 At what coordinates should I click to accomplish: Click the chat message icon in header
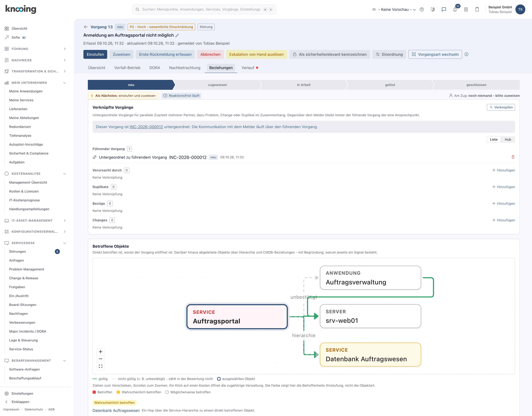(444, 10)
